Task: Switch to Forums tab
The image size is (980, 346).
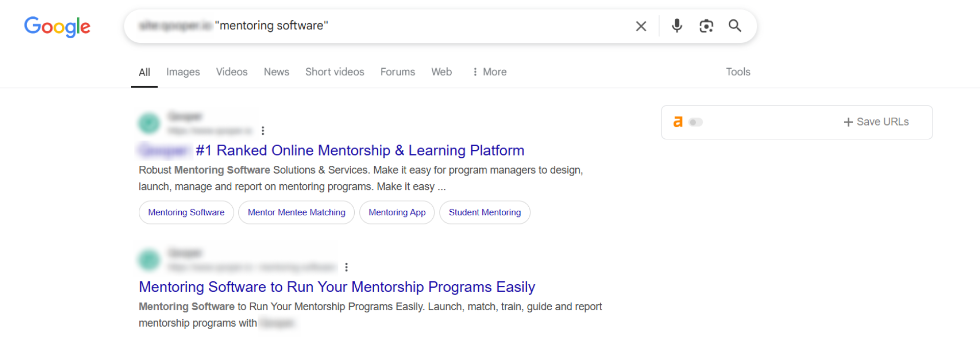Action: [398, 72]
